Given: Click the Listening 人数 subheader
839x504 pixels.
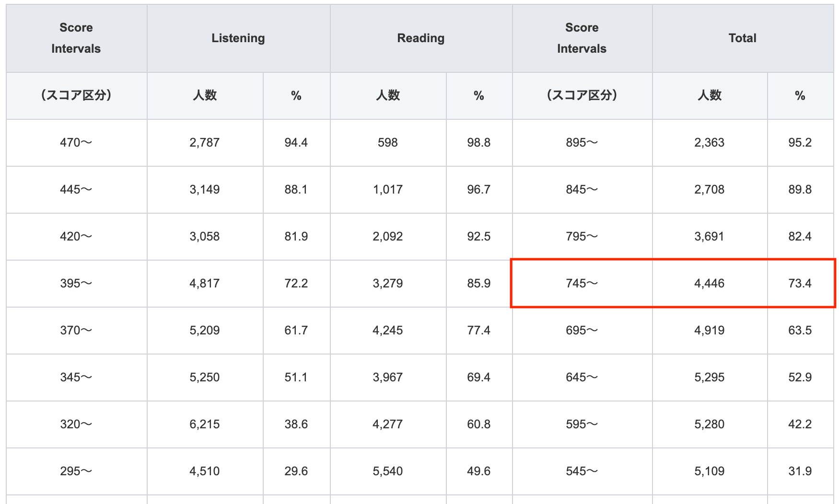Looking at the screenshot, I should click(x=205, y=95).
